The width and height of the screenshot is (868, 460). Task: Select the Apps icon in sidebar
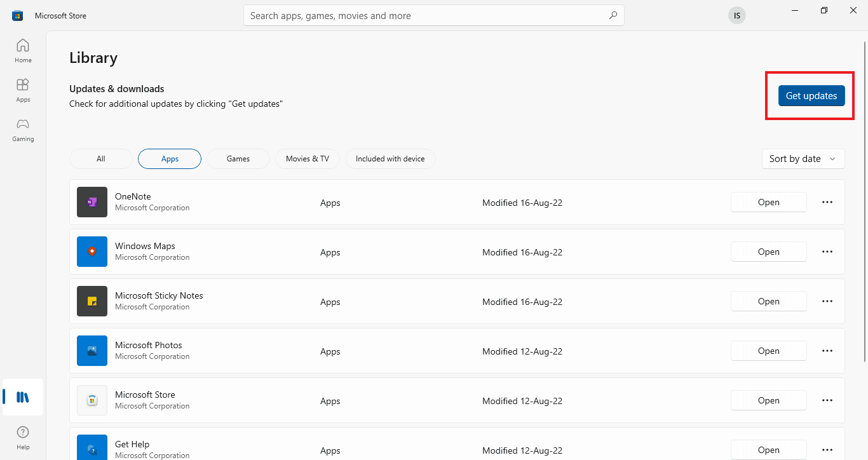(22, 89)
